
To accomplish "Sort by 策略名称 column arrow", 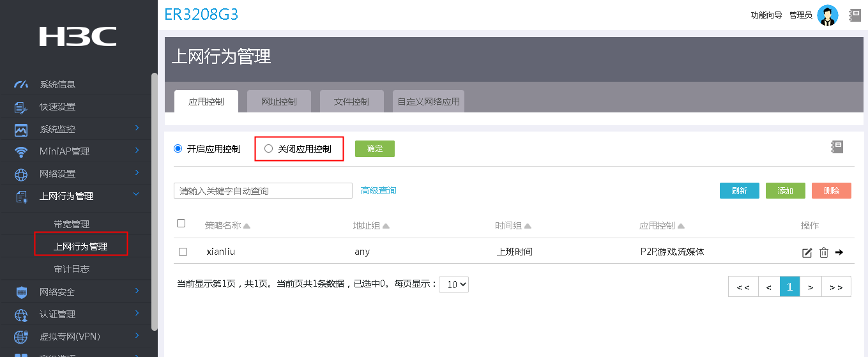I will click(247, 226).
